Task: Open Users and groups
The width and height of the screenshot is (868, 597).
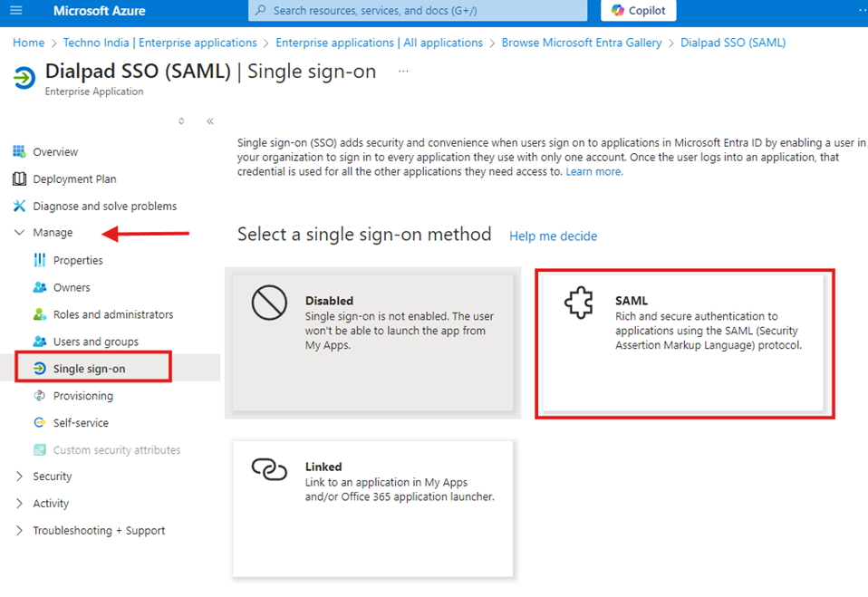Action: (x=96, y=342)
